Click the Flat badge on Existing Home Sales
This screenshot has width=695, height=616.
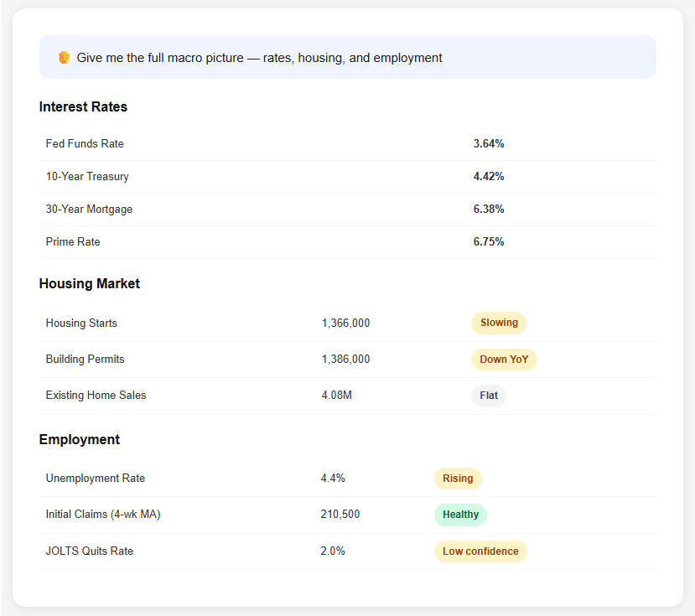tap(488, 395)
